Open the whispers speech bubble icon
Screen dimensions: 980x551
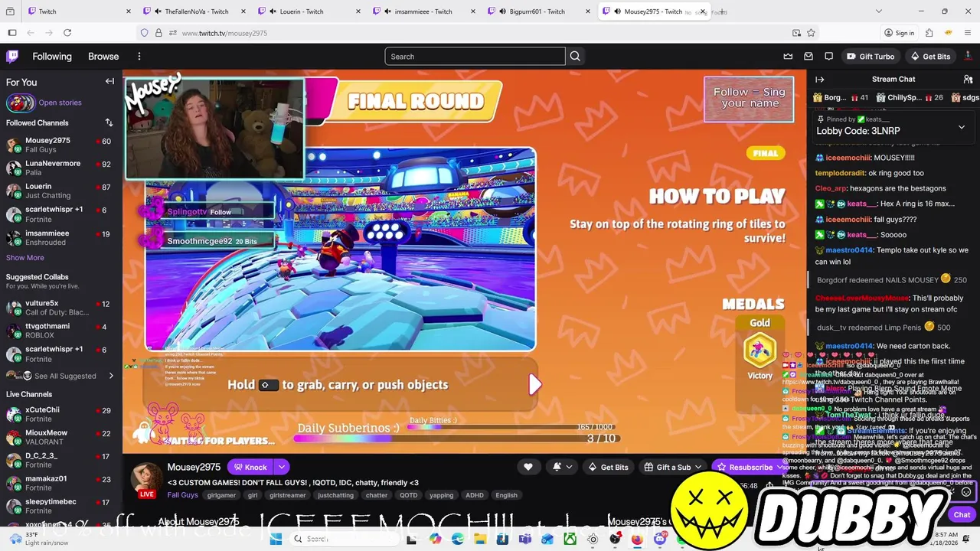pos(829,56)
